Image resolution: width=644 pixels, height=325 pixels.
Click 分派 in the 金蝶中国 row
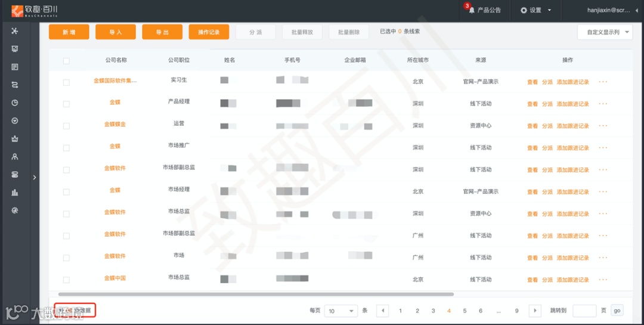pos(547,280)
